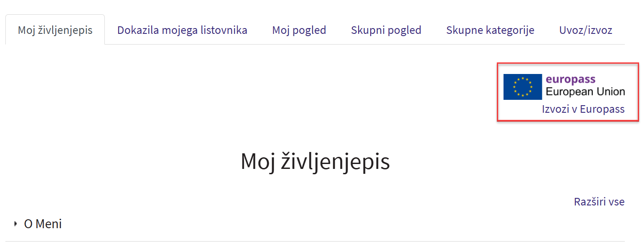The width and height of the screenshot is (644, 242).
Task: Switch to Dokazila mojega listovnika tab
Action: (182, 30)
